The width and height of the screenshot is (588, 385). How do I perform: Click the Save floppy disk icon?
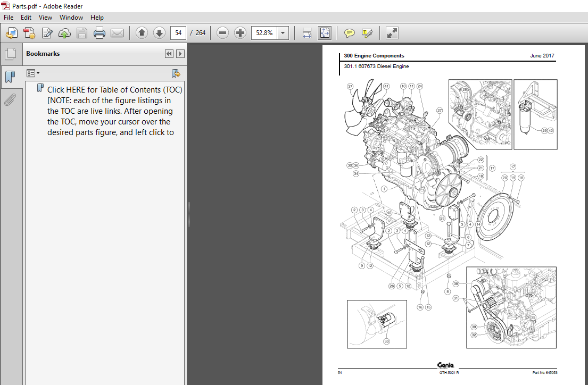pos(82,33)
